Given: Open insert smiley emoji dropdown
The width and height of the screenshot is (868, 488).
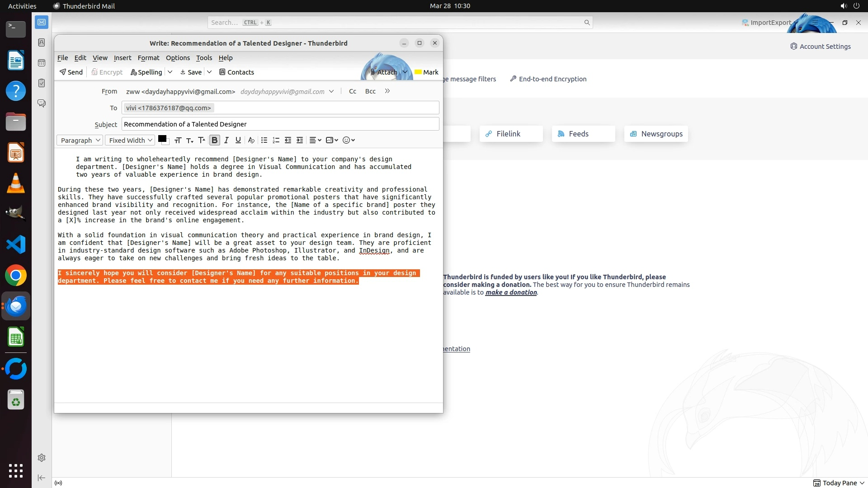Looking at the screenshot, I should [349, 140].
